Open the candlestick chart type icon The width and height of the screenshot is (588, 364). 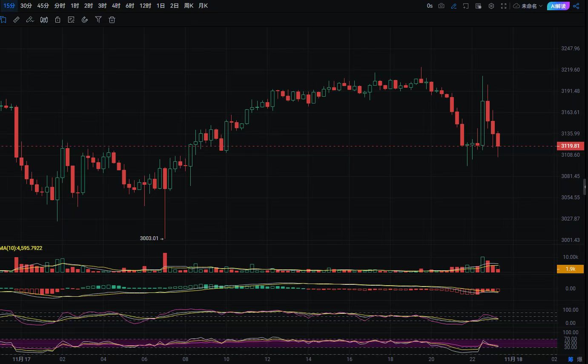[x=44, y=20]
